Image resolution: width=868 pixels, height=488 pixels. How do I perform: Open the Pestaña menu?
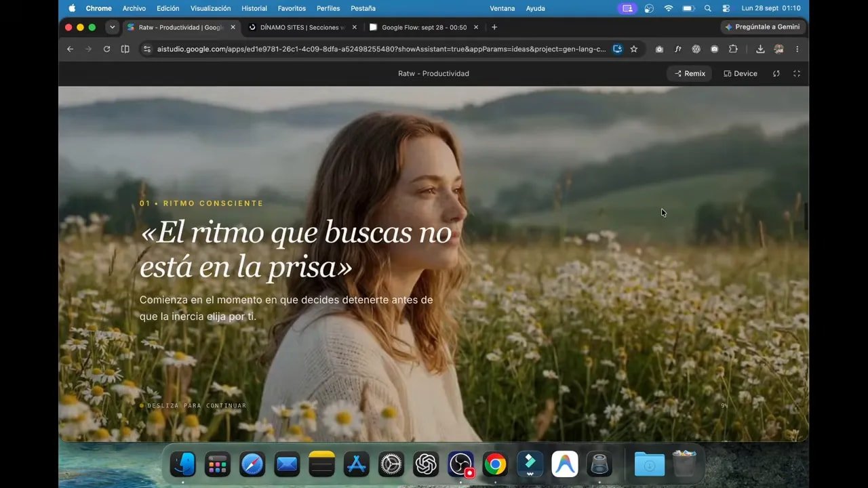(x=363, y=8)
